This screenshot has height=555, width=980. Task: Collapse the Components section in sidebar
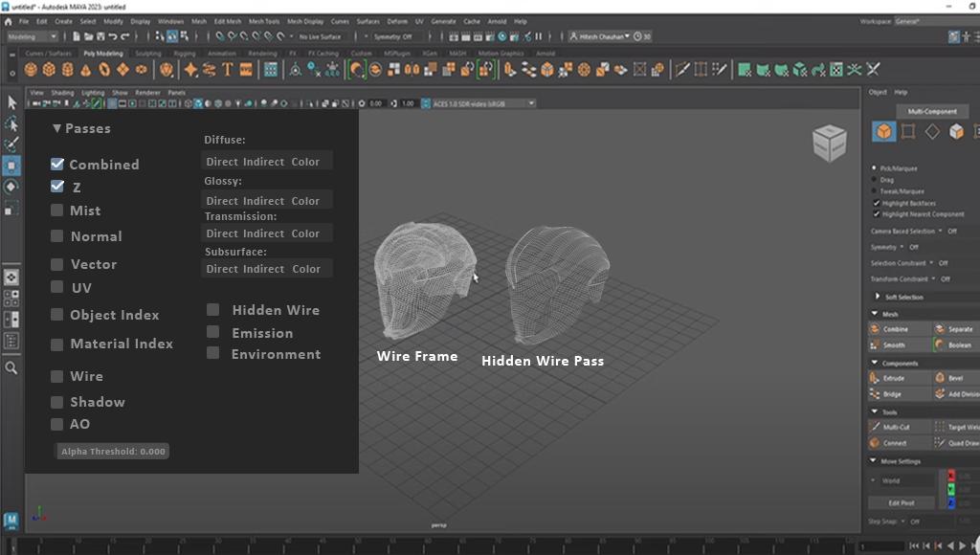[874, 362]
